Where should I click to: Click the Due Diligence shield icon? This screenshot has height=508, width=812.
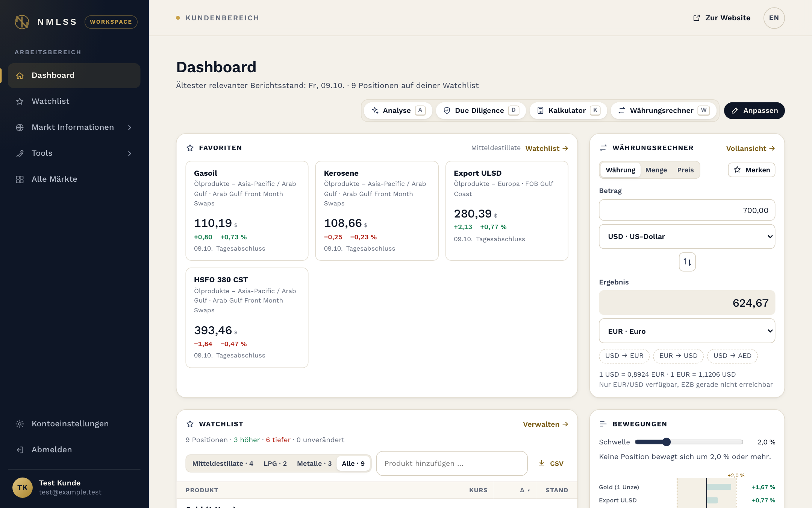point(447,110)
